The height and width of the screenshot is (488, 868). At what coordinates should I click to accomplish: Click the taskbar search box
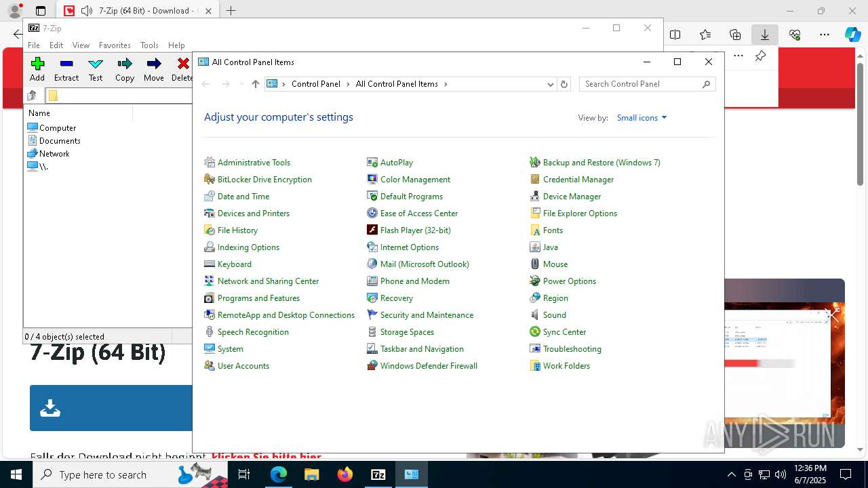pyautogui.click(x=131, y=474)
